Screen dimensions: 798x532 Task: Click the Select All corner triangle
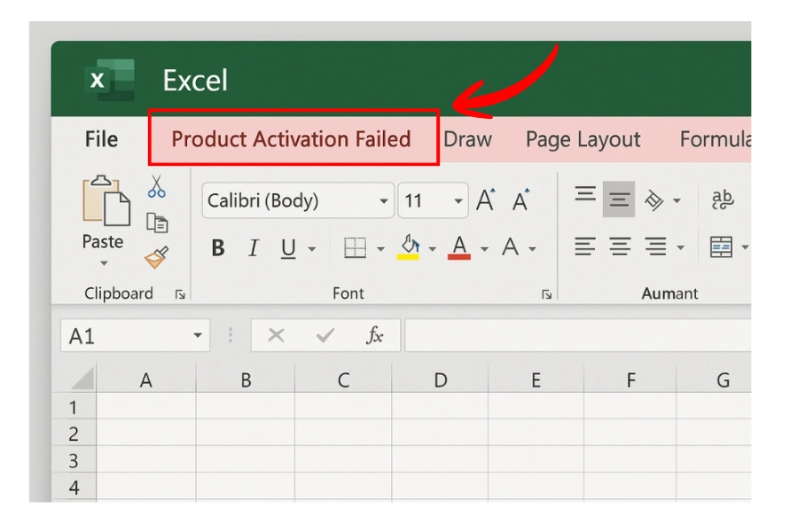point(82,379)
